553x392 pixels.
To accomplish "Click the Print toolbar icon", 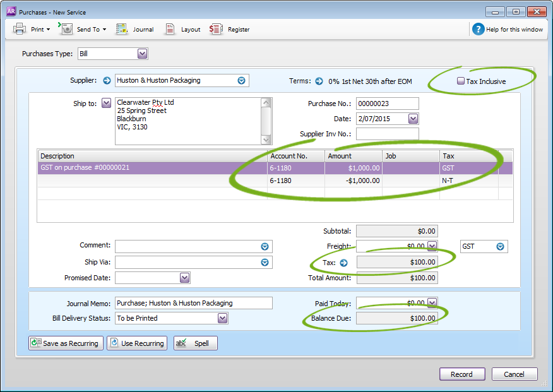I will (20, 29).
